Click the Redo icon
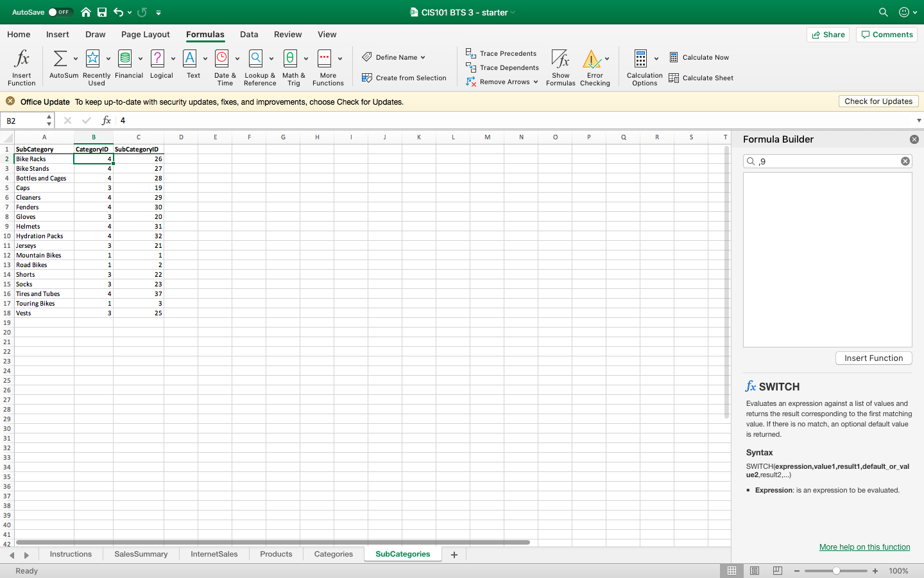 [x=142, y=12]
